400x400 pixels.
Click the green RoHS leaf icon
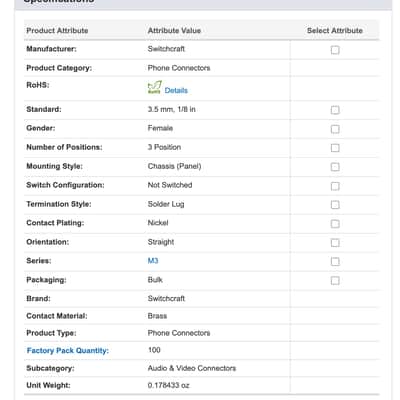coord(154,87)
